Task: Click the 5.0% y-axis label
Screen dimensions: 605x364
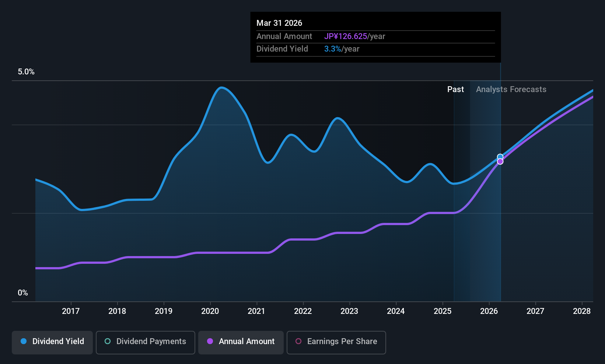Action: coord(26,72)
